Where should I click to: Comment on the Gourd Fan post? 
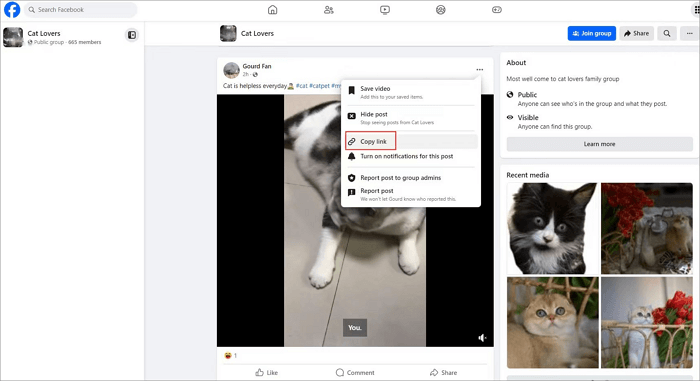coord(355,373)
